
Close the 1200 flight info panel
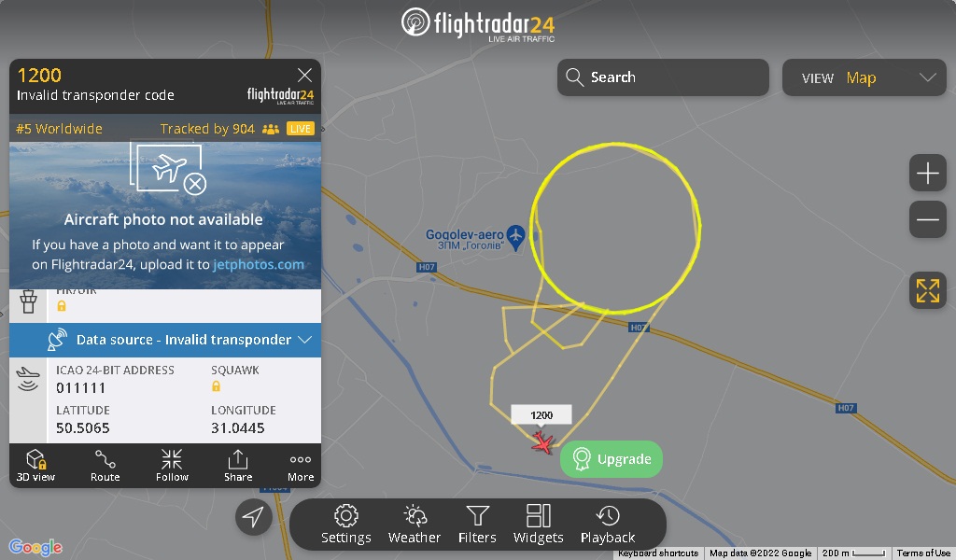pyautogui.click(x=305, y=75)
